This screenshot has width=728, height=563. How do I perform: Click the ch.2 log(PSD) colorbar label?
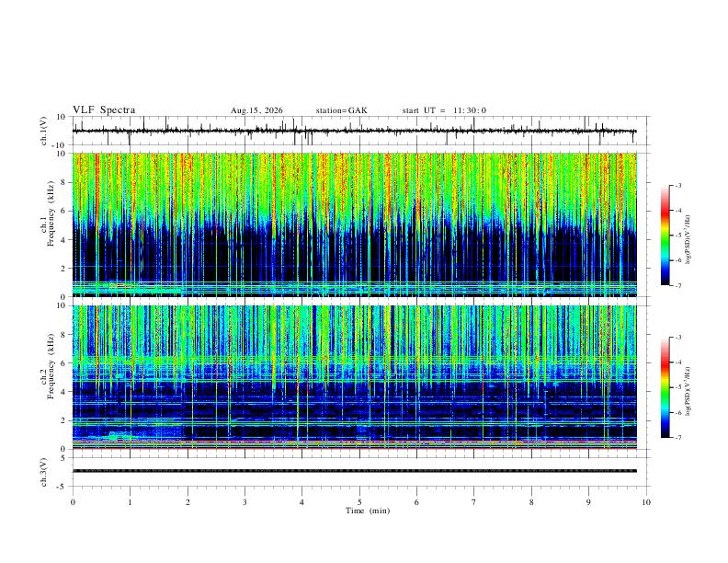(688, 391)
